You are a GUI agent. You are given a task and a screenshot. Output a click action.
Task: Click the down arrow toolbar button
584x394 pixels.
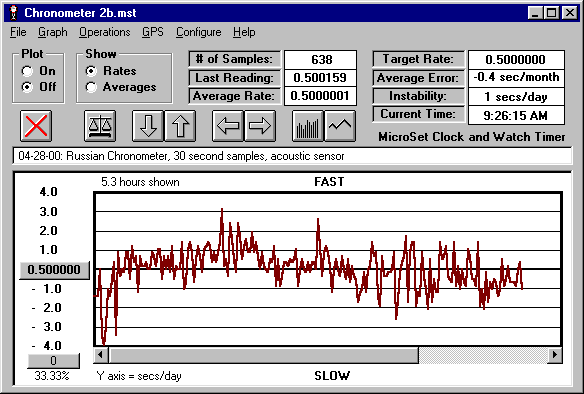[148, 126]
